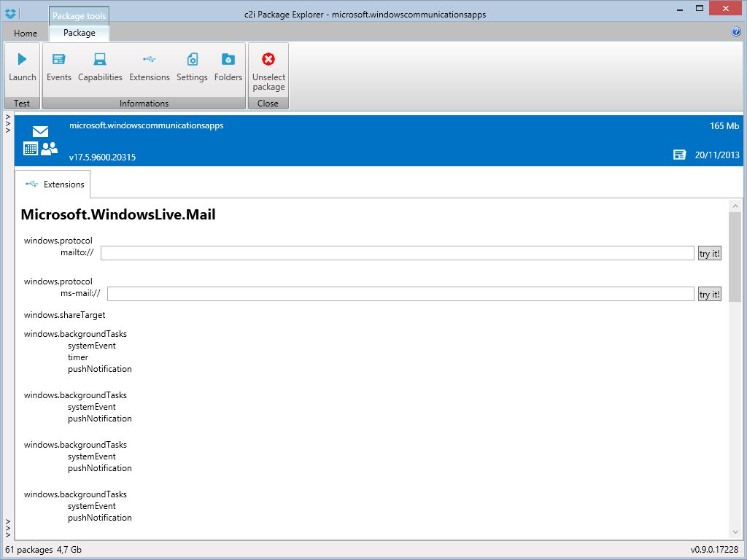This screenshot has width=747, height=560.
Task: Click the Package tools contextual tab header
Action: click(79, 16)
